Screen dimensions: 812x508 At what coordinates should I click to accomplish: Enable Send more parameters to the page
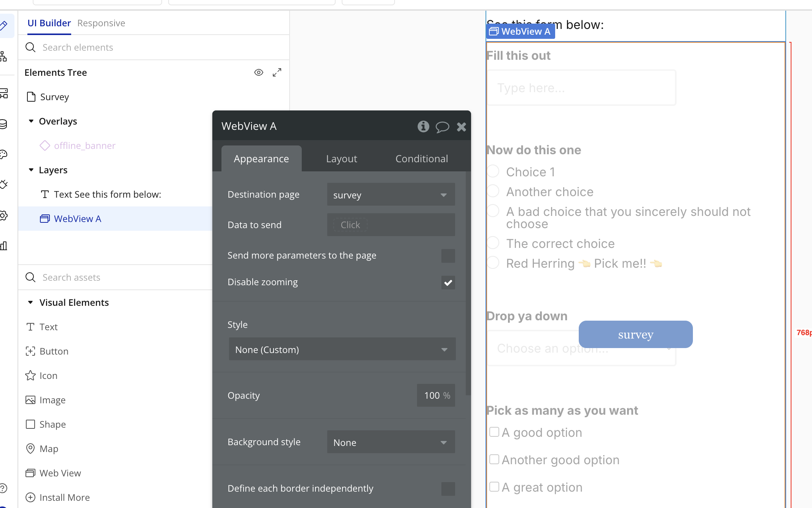(448, 256)
